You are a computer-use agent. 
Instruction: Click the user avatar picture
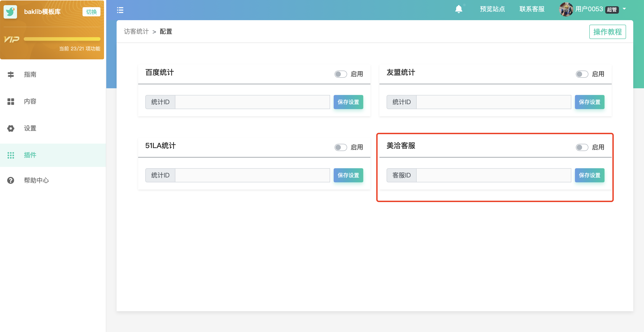(x=566, y=9)
